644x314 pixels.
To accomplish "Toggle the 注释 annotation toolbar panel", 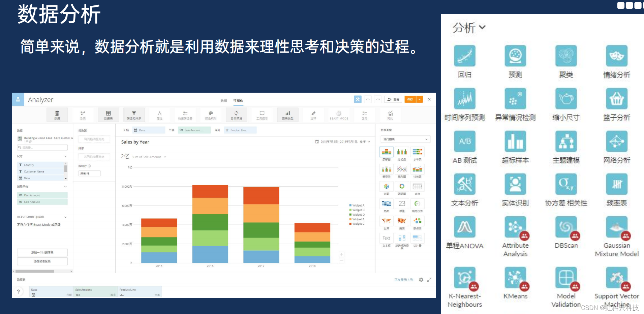I will tap(313, 115).
